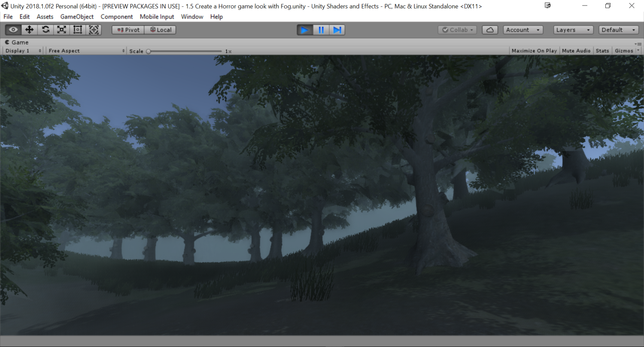Open the Assets menu
The width and height of the screenshot is (644, 347).
(x=45, y=17)
